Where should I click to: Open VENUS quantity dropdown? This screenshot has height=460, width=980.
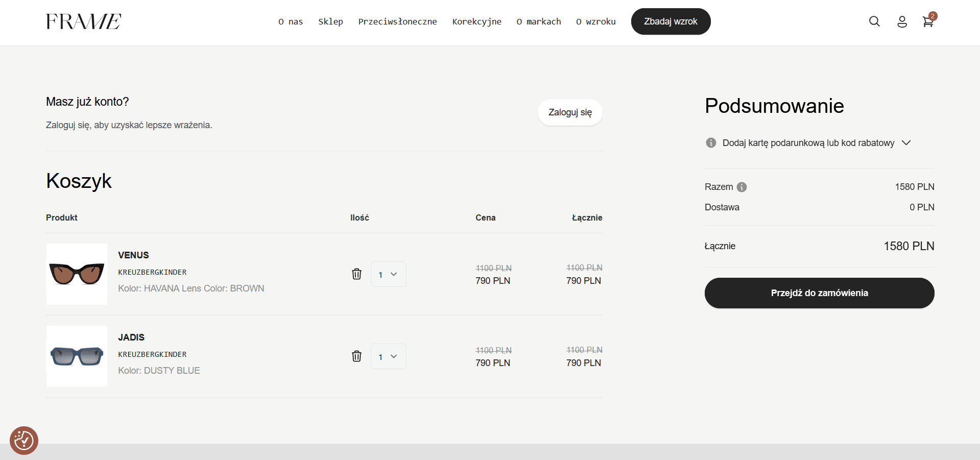388,274
